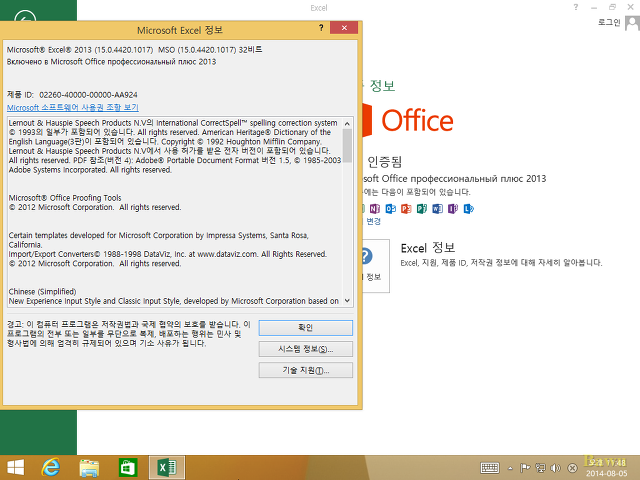This screenshot has height=480, width=640.
Task: Click the Excel taskbar button
Action: pos(167,467)
